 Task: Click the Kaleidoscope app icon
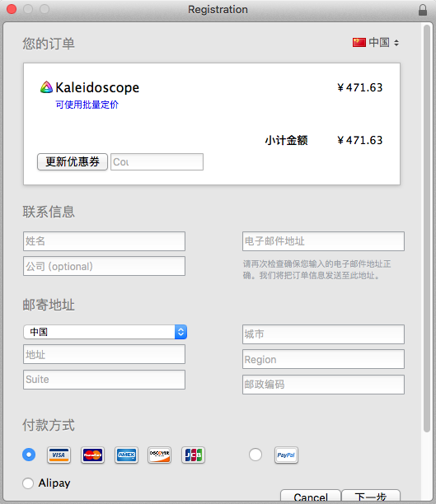(46, 87)
